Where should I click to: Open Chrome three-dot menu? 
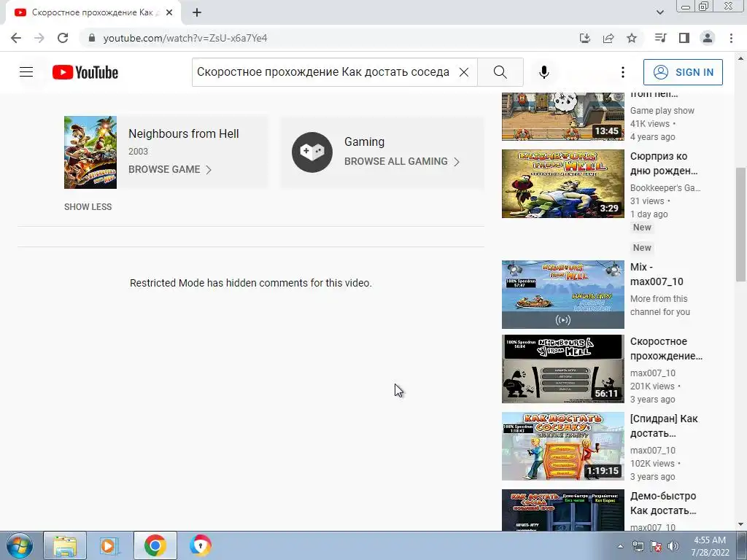pyautogui.click(x=731, y=38)
